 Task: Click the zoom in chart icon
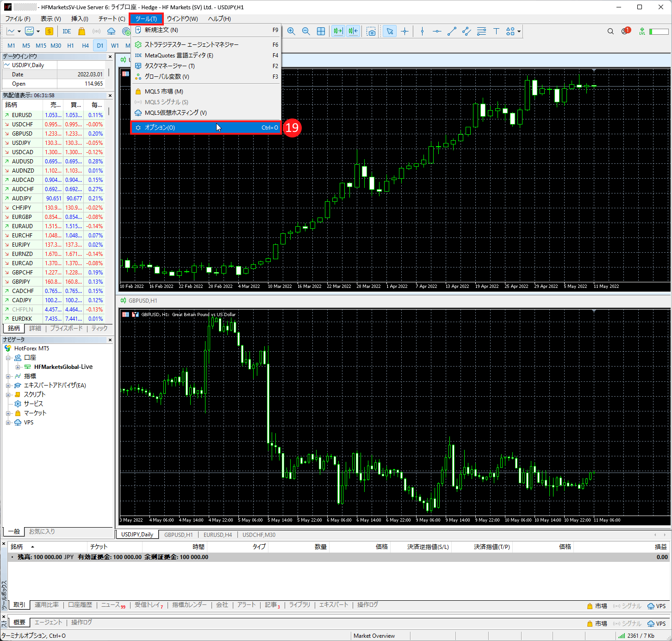click(x=291, y=31)
